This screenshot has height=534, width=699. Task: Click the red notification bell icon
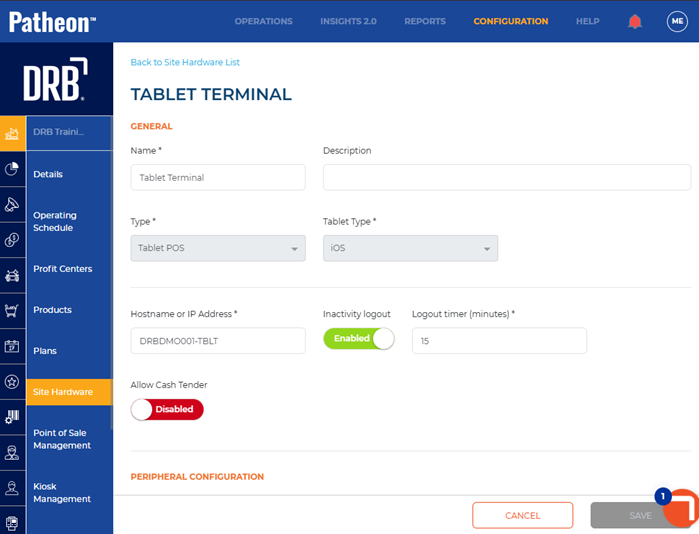635,21
